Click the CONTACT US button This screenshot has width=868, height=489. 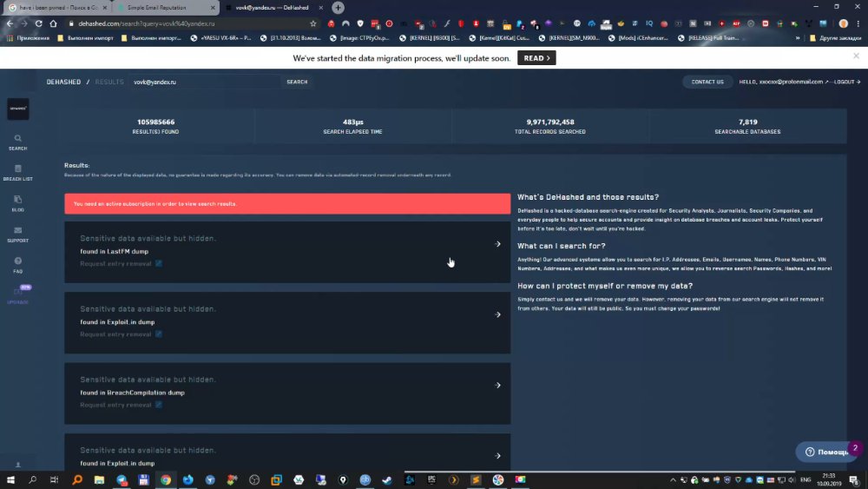click(x=707, y=82)
